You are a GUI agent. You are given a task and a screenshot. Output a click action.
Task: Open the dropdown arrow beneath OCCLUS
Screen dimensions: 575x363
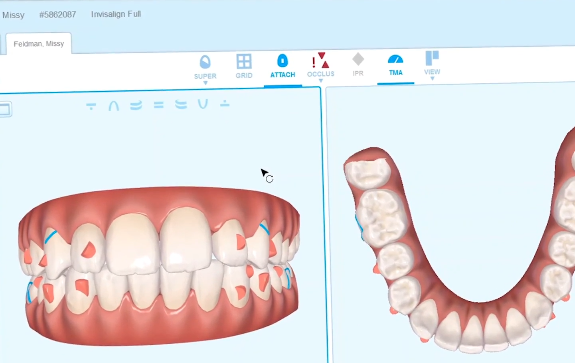pos(321,81)
